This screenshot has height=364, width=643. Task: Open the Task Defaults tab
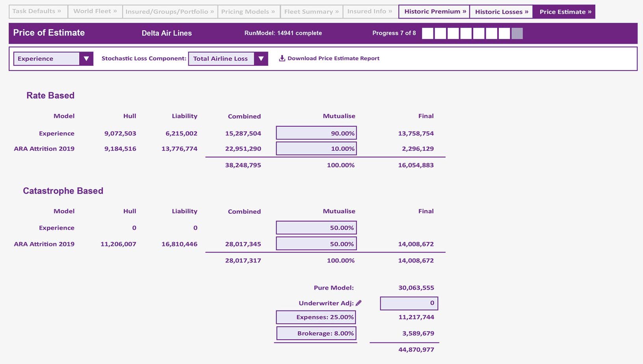(38, 11)
